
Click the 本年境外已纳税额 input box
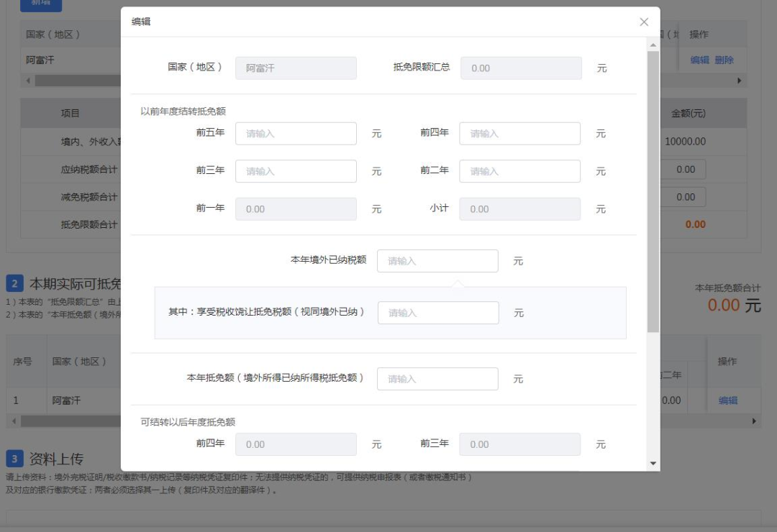pos(437,261)
